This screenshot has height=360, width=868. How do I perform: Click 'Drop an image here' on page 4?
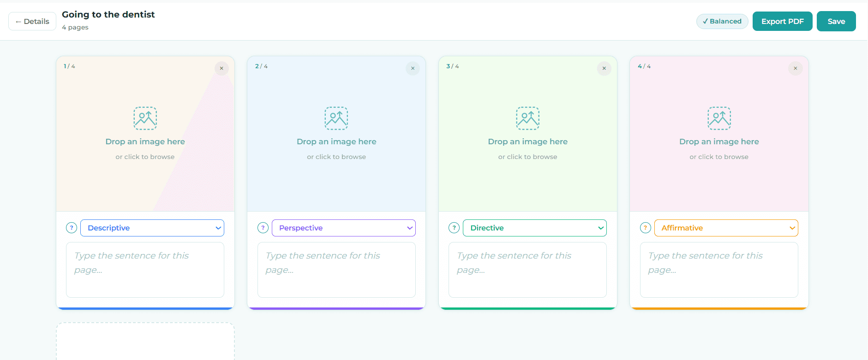click(x=719, y=142)
